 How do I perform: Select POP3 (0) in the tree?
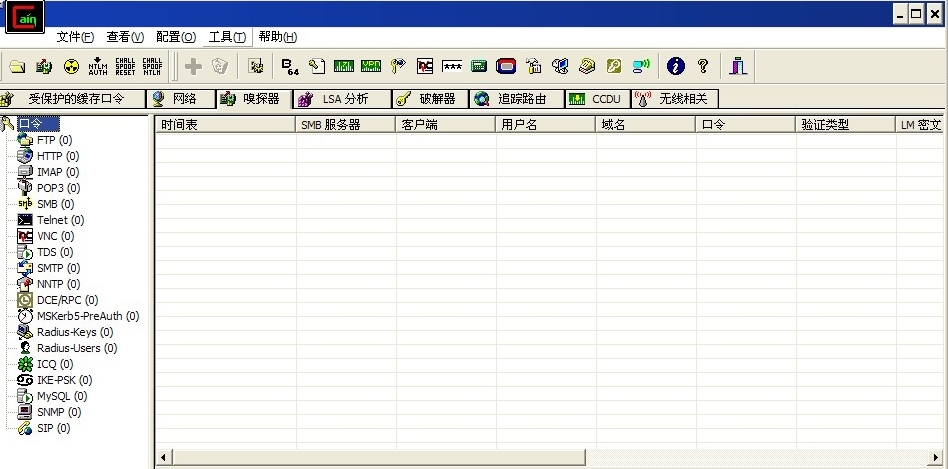(59, 188)
